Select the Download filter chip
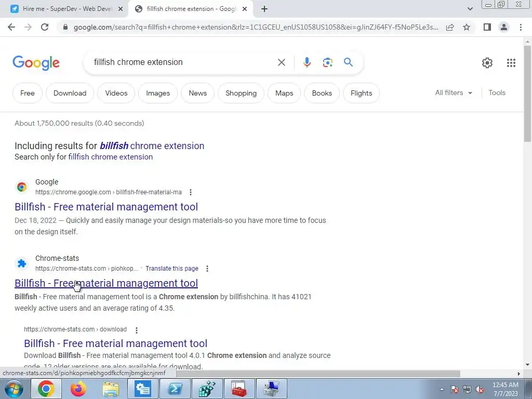Viewport: 532px width, 399px height. click(x=70, y=93)
